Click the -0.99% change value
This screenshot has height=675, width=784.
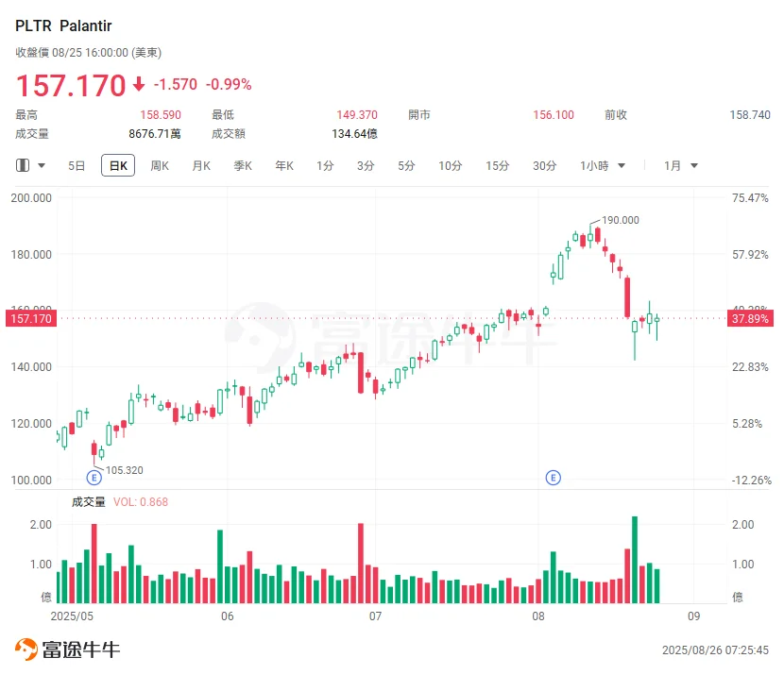pos(229,84)
